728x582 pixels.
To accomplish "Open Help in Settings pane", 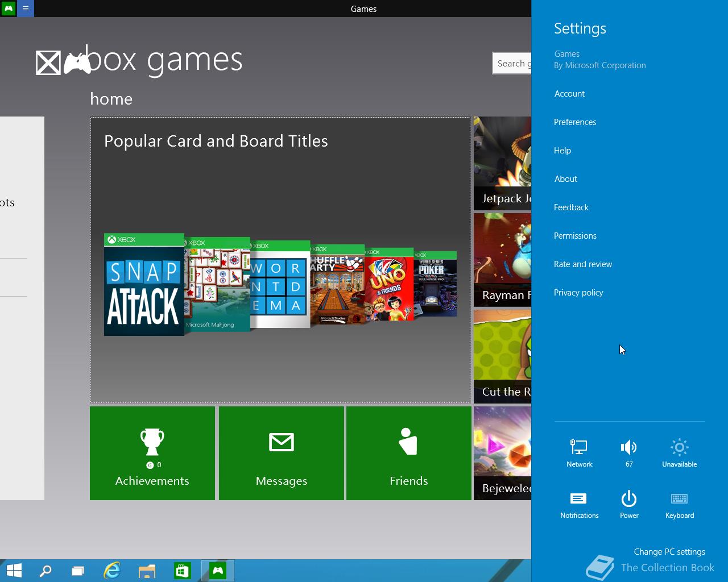I will coord(562,151).
